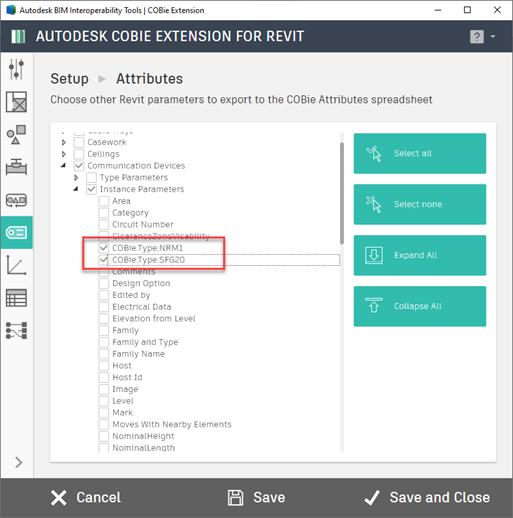Select the COBie.Type.SFG20 row label
The width and height of the screenshot is (513, 518).
[x=148, y=260]
